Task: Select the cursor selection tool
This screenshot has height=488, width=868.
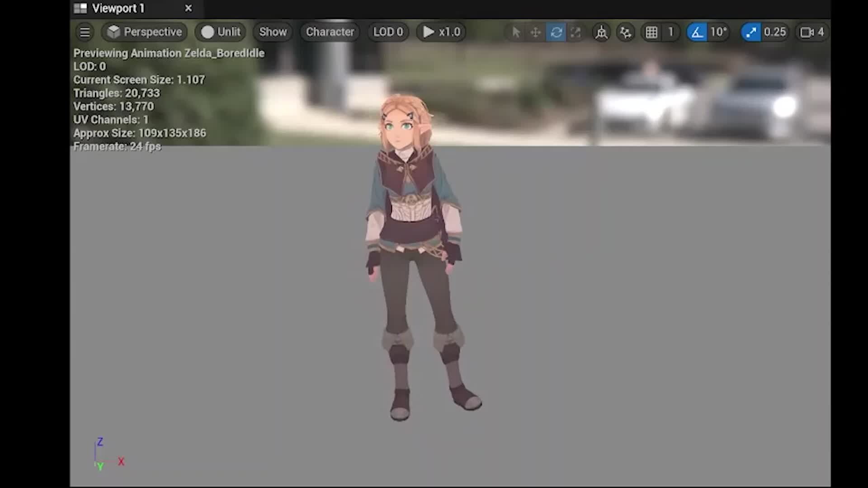Action: pyautogui.click(x=516, y=32)
